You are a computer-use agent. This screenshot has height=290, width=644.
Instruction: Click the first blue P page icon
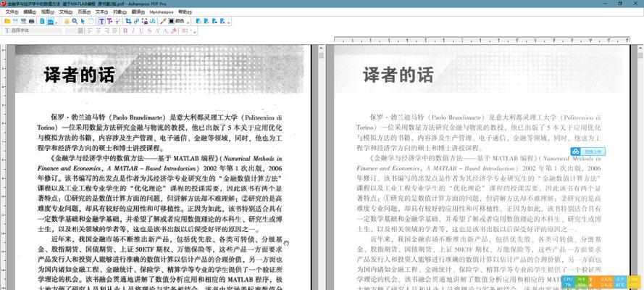(x=198, y=21)
